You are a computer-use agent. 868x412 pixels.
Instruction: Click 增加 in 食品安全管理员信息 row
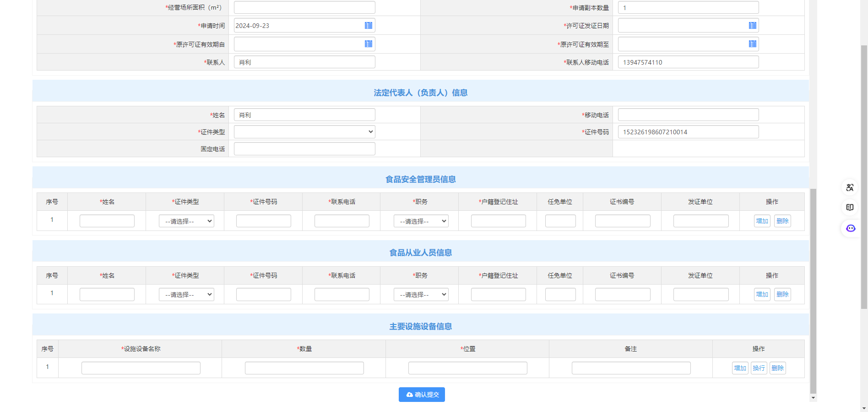762,221
